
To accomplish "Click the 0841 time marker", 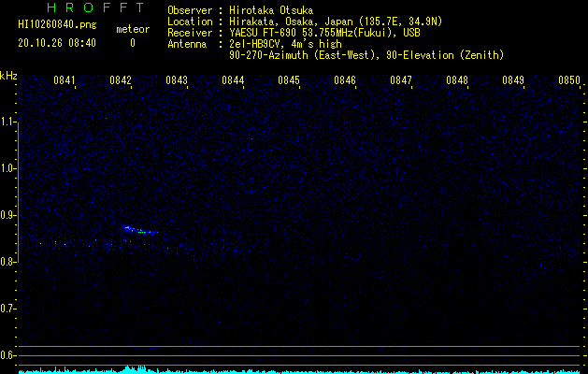I will (65, 80).
